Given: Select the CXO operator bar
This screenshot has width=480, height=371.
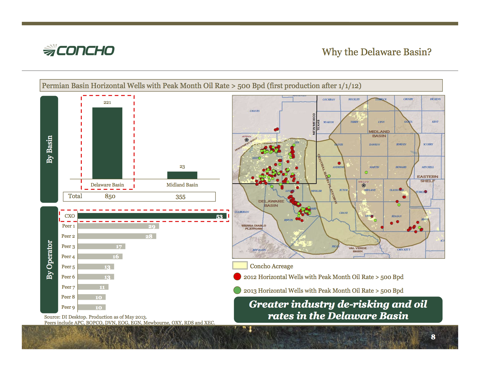Looking at the screenshot, I should (152, 216).
